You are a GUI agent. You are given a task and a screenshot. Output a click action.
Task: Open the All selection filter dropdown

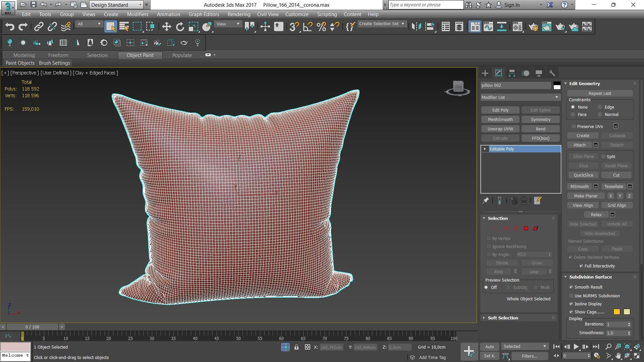coord(89,24)
